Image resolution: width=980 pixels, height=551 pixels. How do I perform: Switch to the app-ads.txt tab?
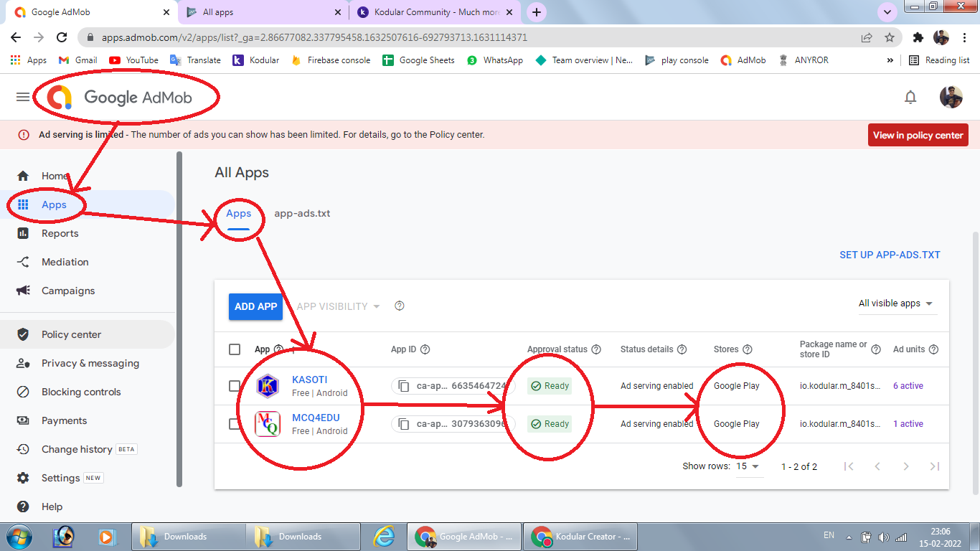302,213
